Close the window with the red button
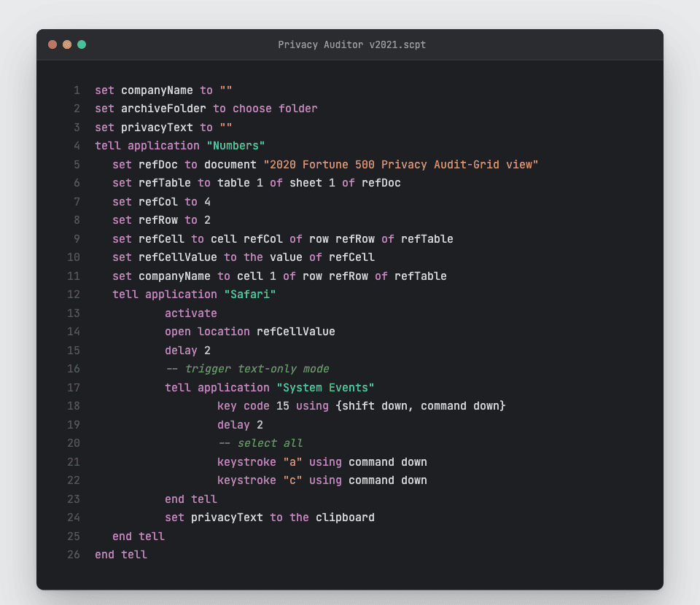This screenshot has width=700, height=605. (52, 44)
